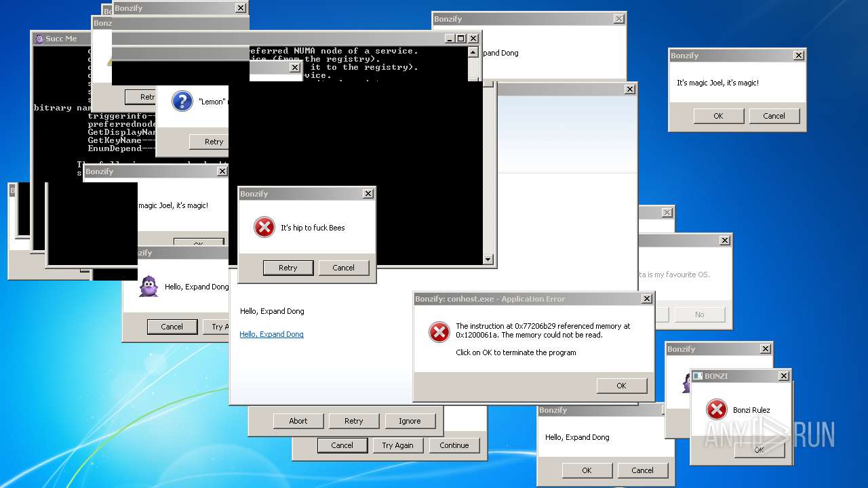Click the Succ Me window title bar icon
Image resolution: width=868 pixels, height=488 pixels.
(39, 39)
